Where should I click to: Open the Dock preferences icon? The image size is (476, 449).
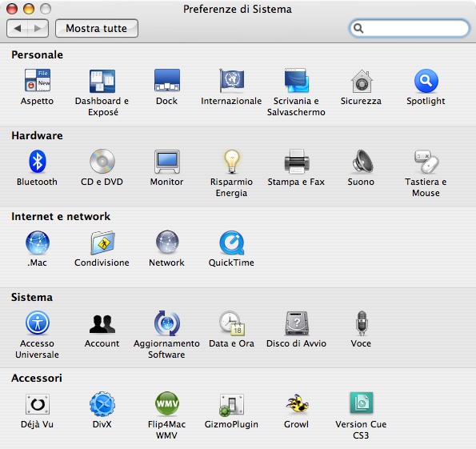167,81
